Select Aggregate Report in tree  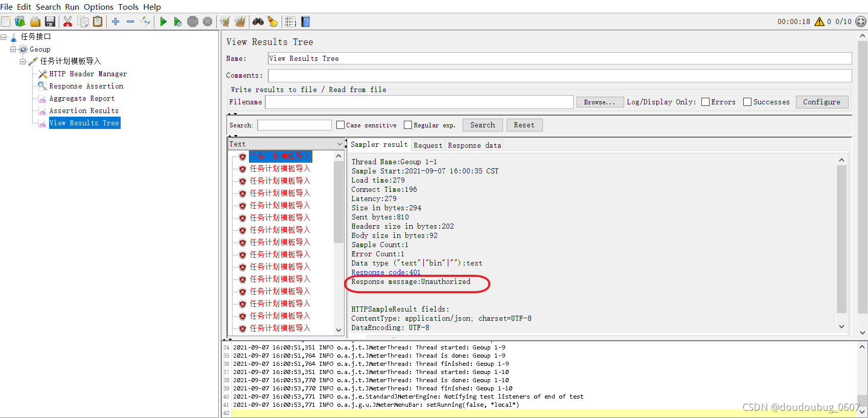click(x=82, y=98)
